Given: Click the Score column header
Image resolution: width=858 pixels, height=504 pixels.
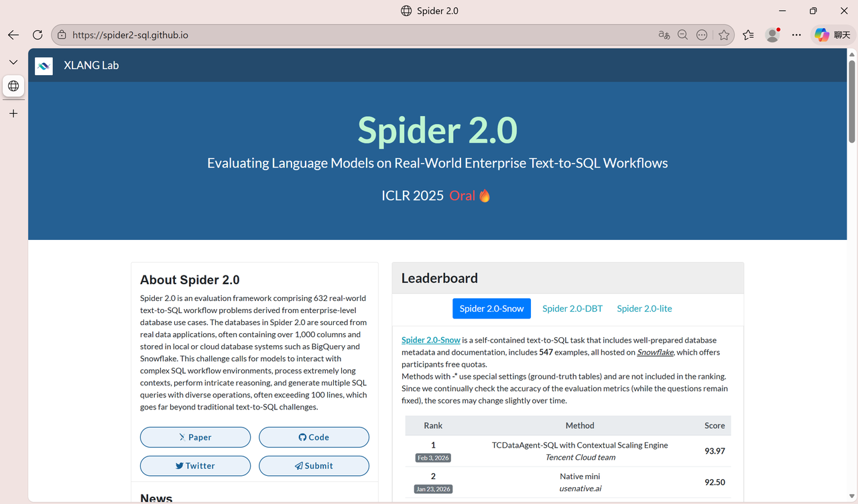Looking at the screenshot, I should click(715, 426).
